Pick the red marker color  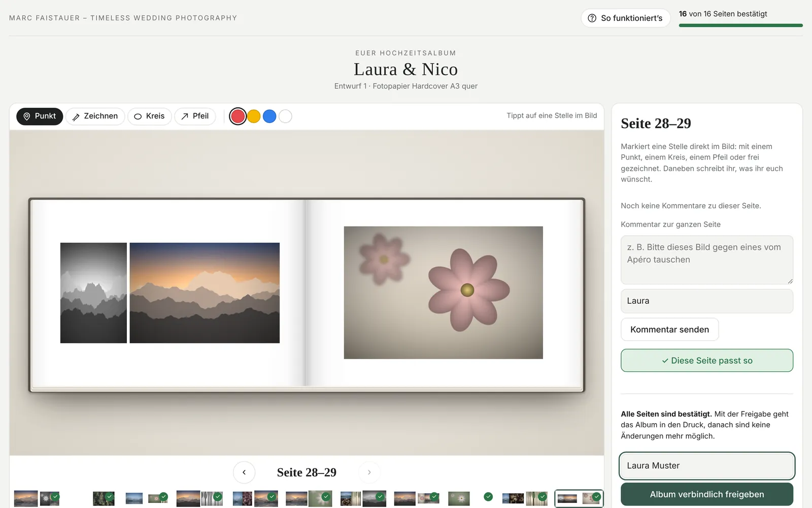238,116
